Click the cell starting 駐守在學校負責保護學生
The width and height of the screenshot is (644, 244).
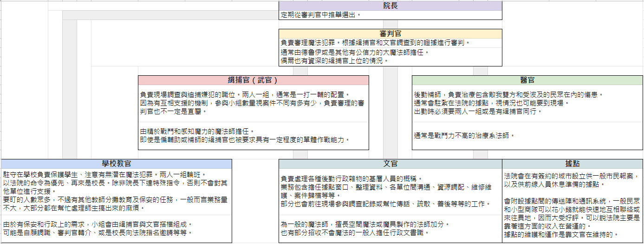(x=117, y=191)
